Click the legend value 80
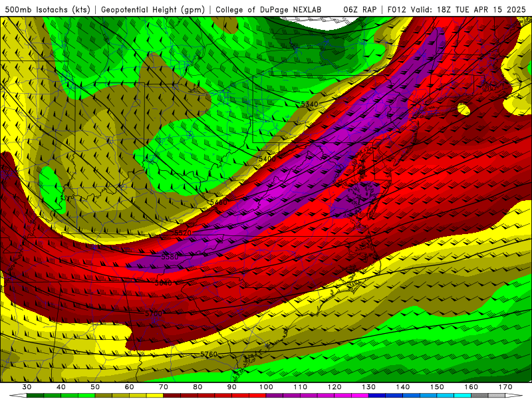The height and width of the screenshot is (399, 532). 198,387
